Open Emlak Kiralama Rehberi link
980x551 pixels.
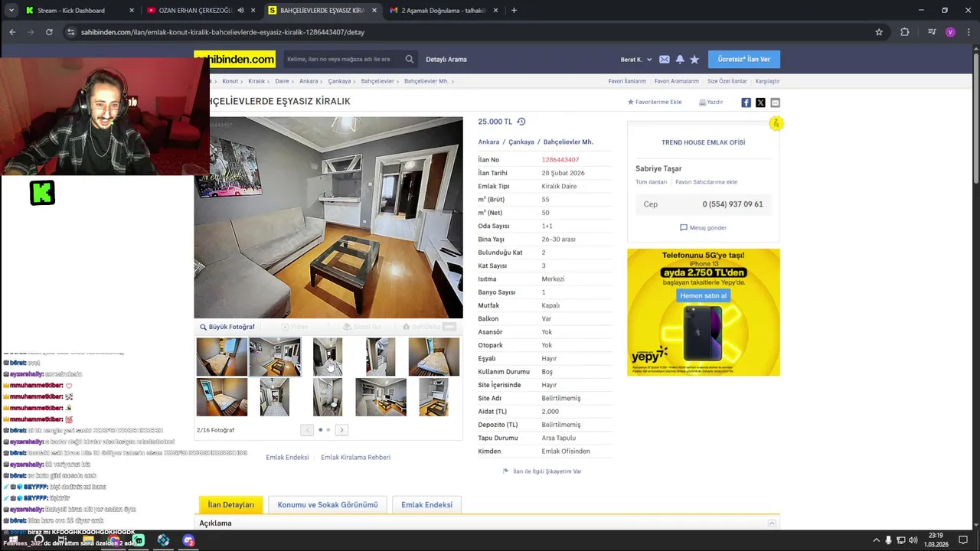[x=355, y=458]
